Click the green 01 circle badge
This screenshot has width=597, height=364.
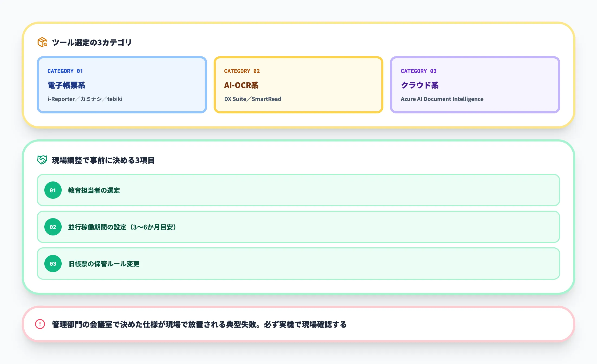coord(53,190)
